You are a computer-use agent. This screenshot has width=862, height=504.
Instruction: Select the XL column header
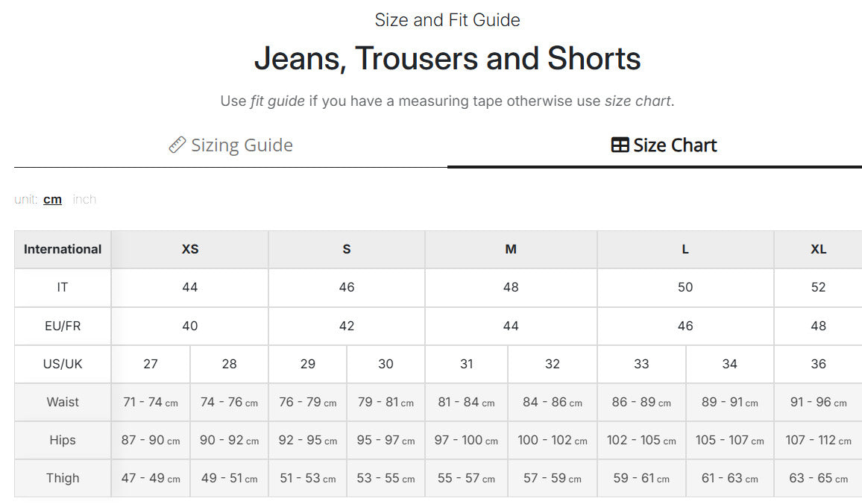818,250
